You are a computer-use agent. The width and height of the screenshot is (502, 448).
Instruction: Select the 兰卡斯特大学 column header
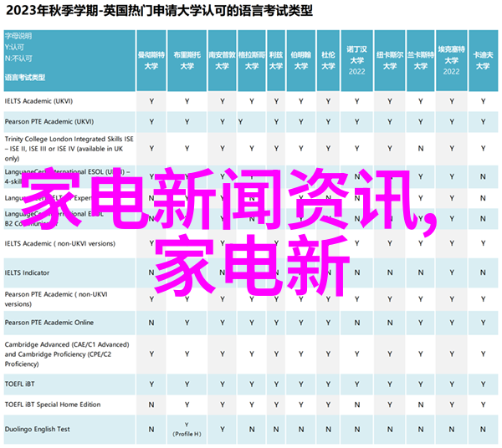point(420,60)
